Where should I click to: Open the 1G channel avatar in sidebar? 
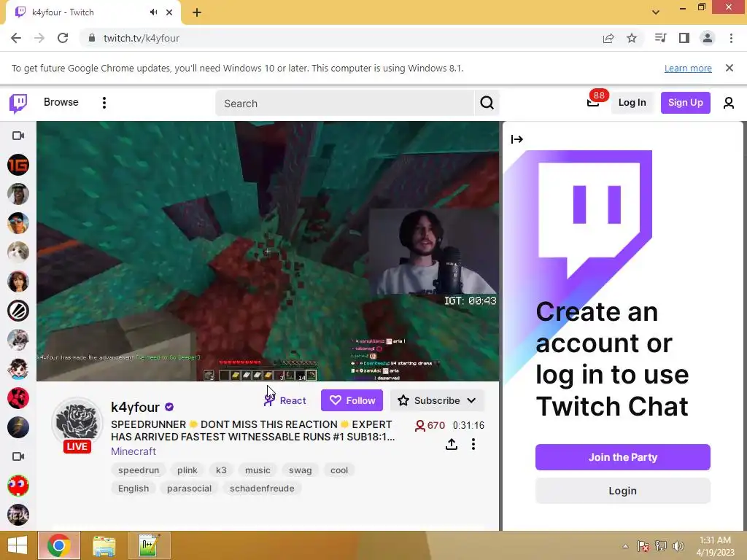click(x=18, y=165)
